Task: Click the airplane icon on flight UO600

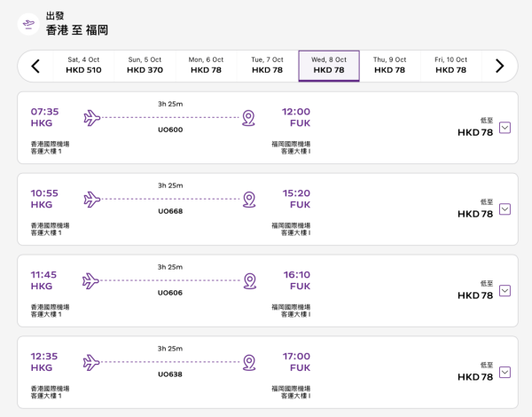Action: pyautogui.click(x=92, y=118)
